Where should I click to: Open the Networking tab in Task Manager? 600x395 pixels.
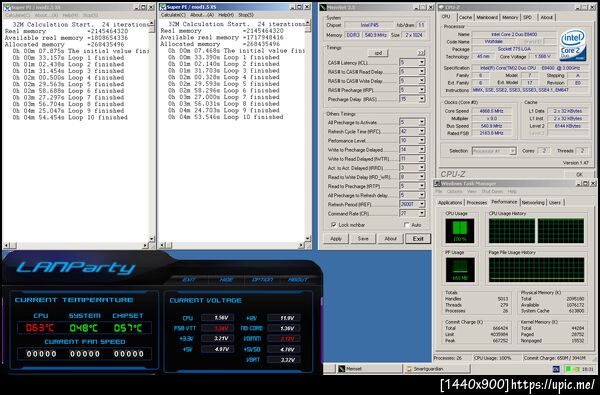pos(533,202)
